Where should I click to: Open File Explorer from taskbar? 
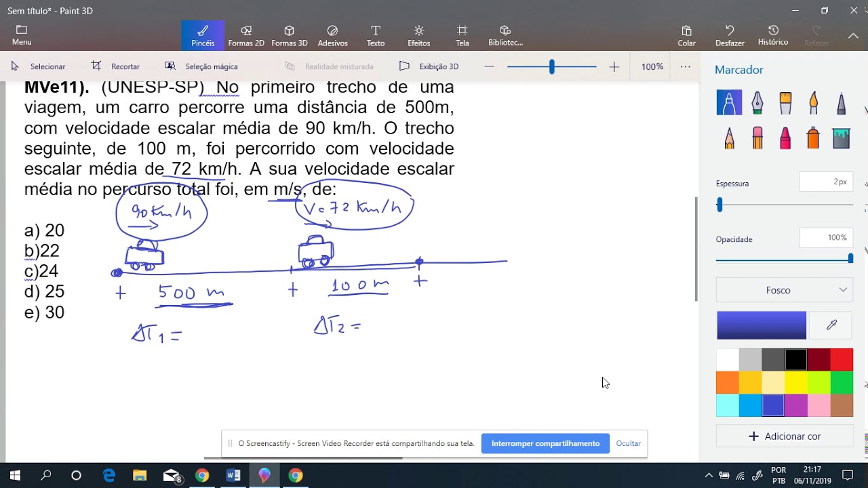(x=140, y=476)
